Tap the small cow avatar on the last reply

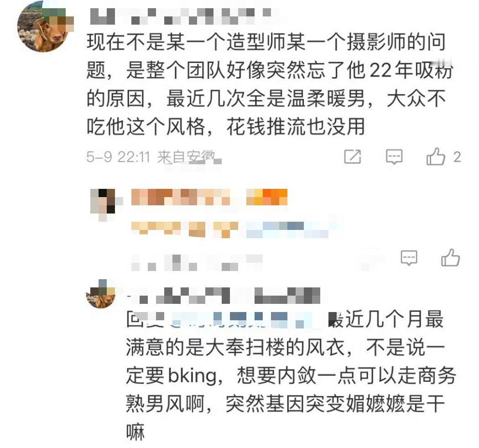coord(101,294)
